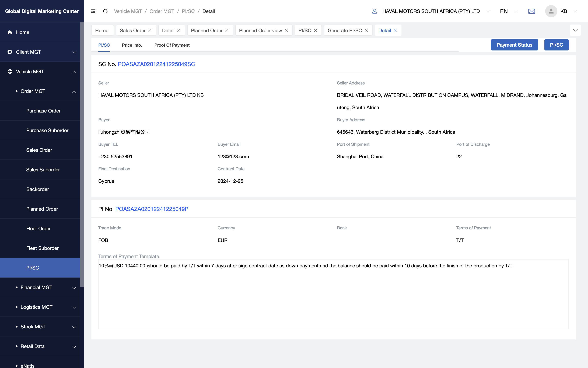
Task: Collapse Order MGT submenu
Action: pyautogui.click(x=74, y=91)
